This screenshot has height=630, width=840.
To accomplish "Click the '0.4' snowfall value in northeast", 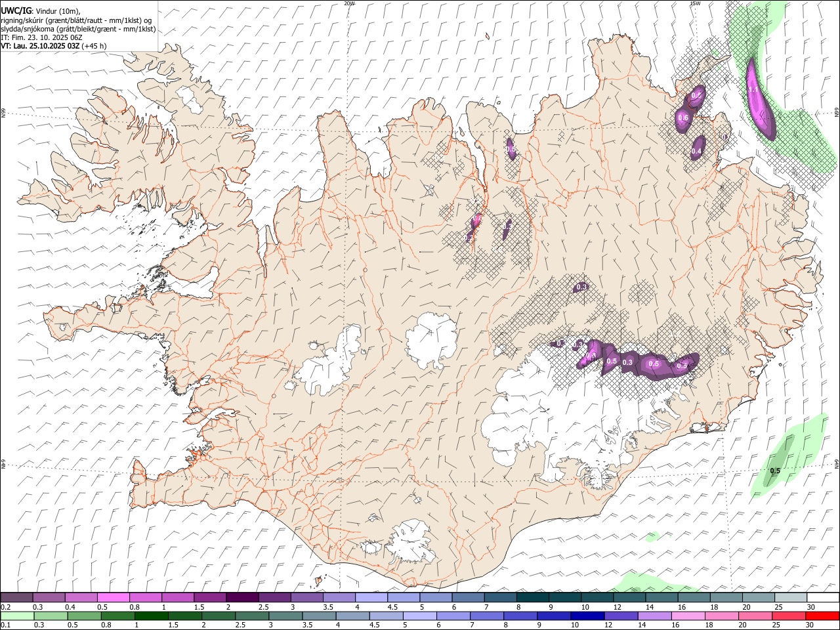I will 696,152.
